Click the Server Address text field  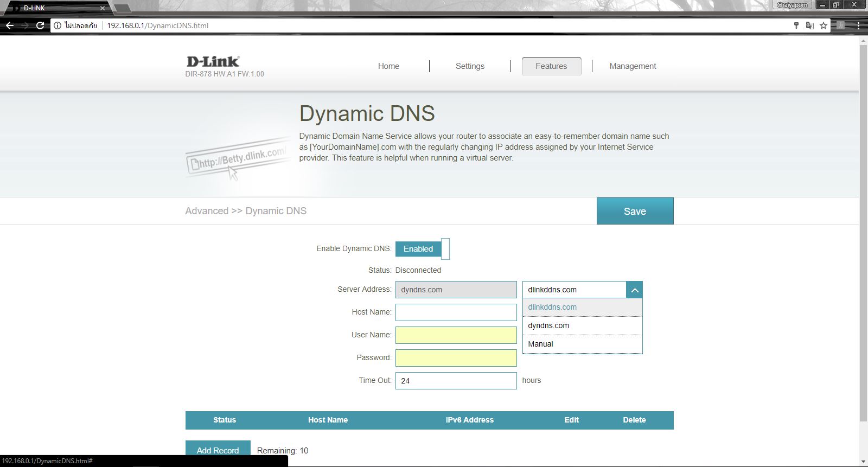click(456, 290)
